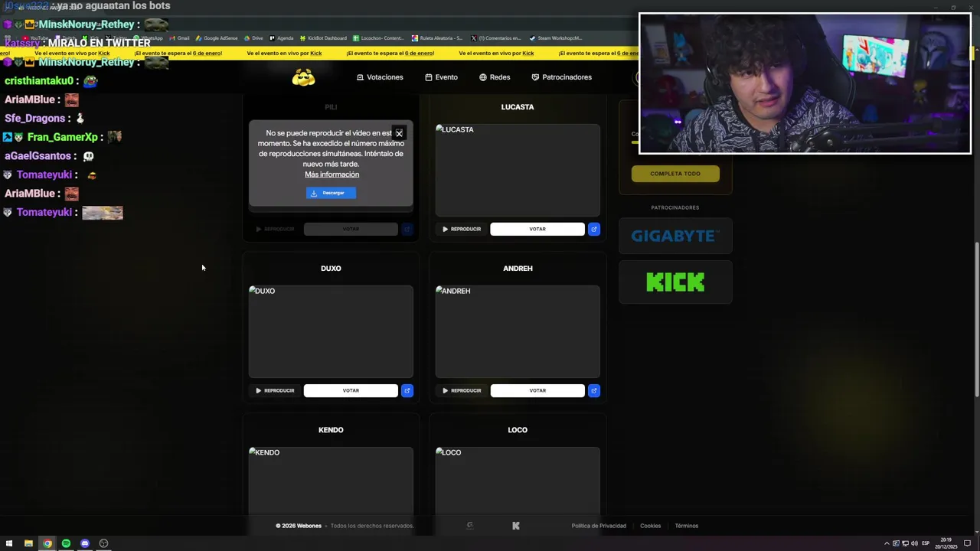
Task: Open the Términos footer link
Action: 686,526
